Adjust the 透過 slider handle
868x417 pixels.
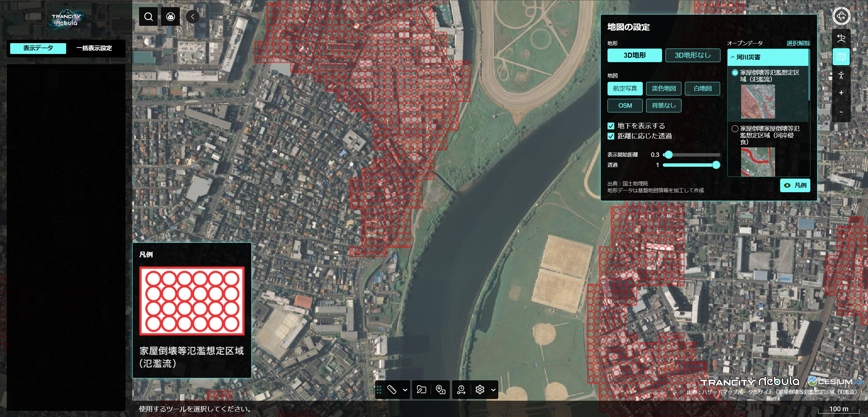(716, 165)
